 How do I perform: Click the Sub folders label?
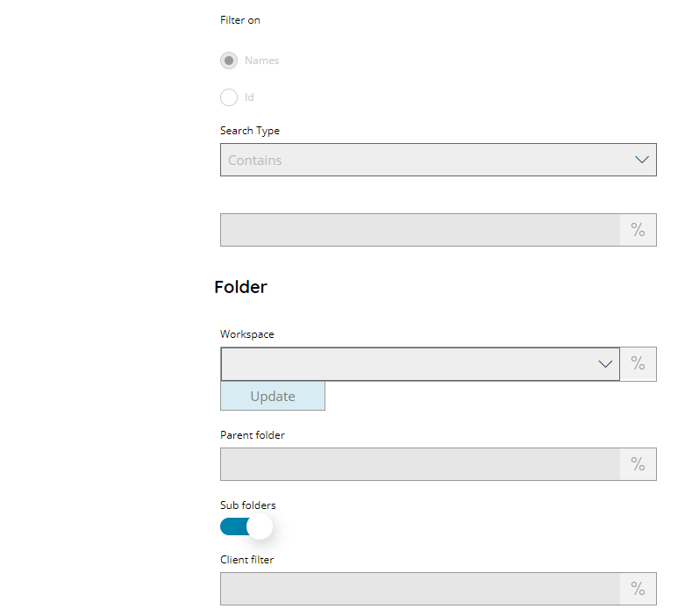pos(247,505)
